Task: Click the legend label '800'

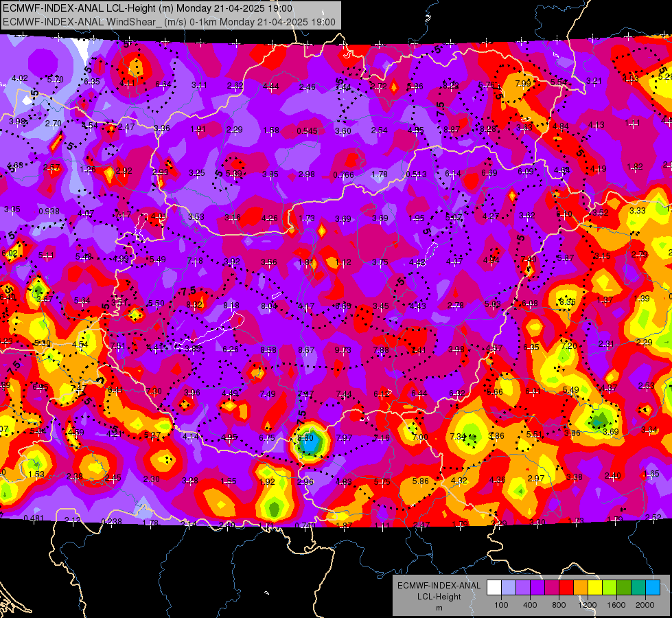Action: point(559,605)
